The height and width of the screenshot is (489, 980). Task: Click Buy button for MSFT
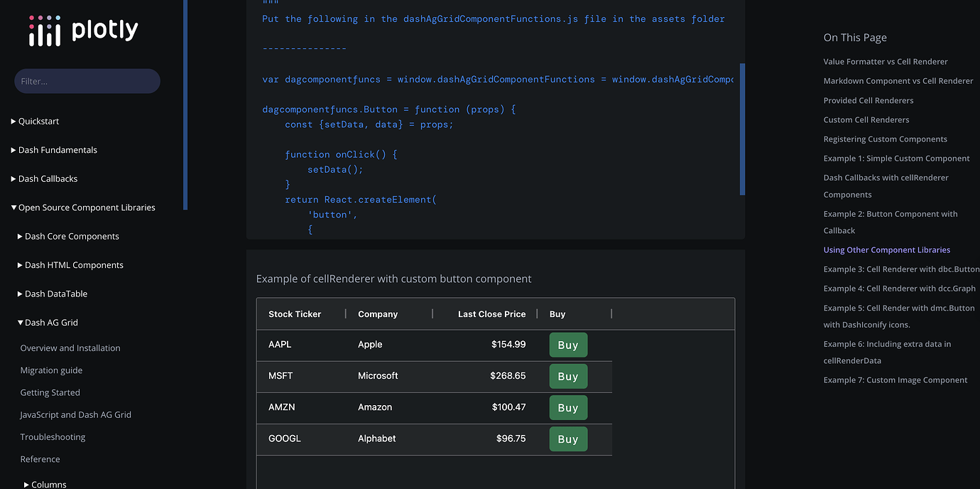[x=568, y=376]
